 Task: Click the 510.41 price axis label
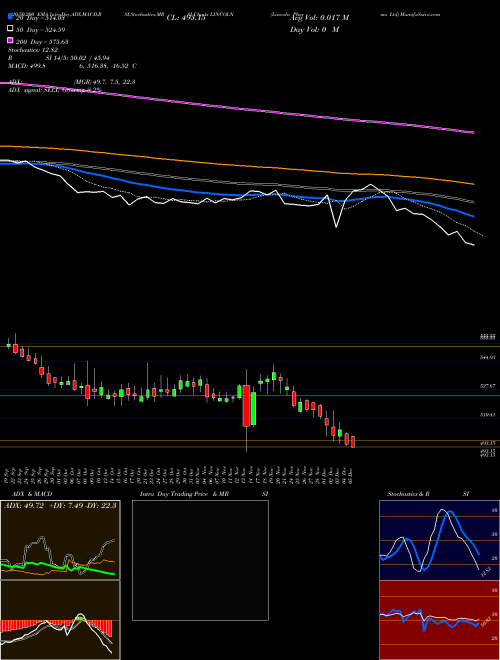pyautogui.click(x=488, y=415)
